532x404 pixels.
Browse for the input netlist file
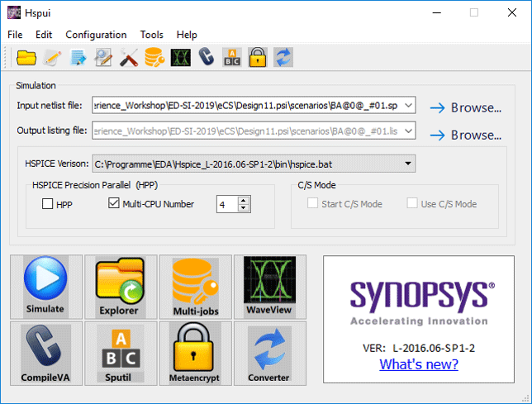click(466, 108)
